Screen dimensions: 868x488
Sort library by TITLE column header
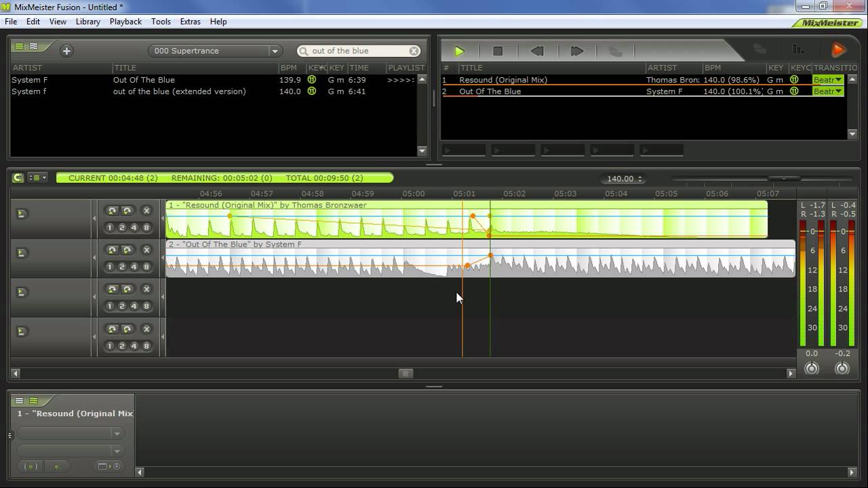pyautogui.click(x=195, y=68)
